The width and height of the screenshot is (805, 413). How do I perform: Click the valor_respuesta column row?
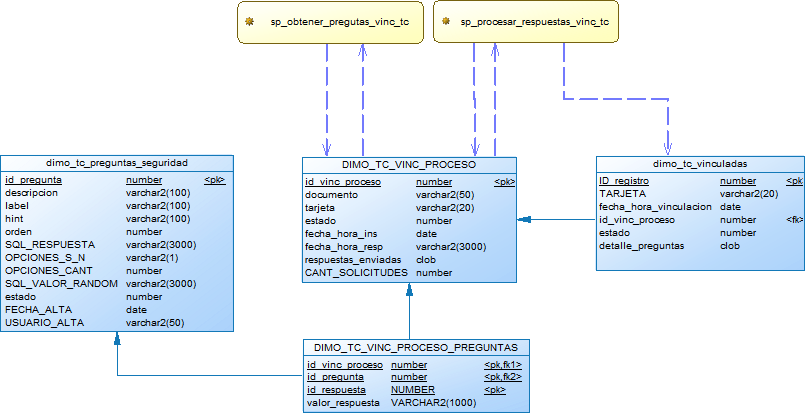(x=343, y=403)
